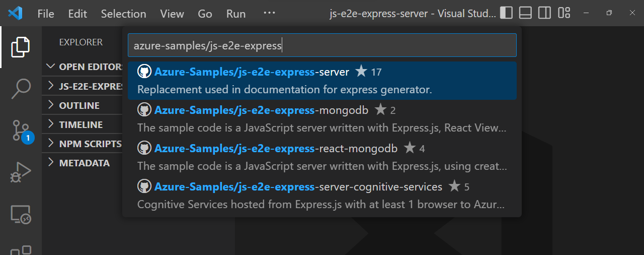Select Azure-Samples/js-e2e-express-mongodb repository
Screen dimensions: 644x255
coord(322,119)
